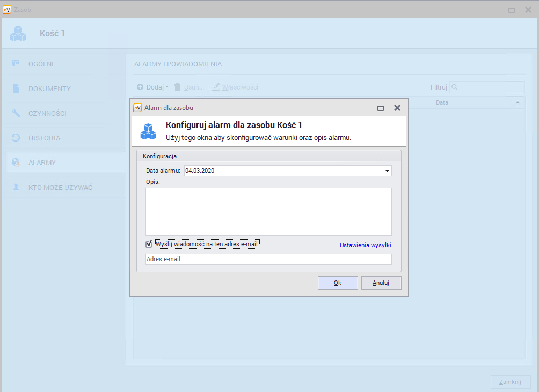Sort by the Data column header
This screenshot has height=392, width=539.
(477, 102)
